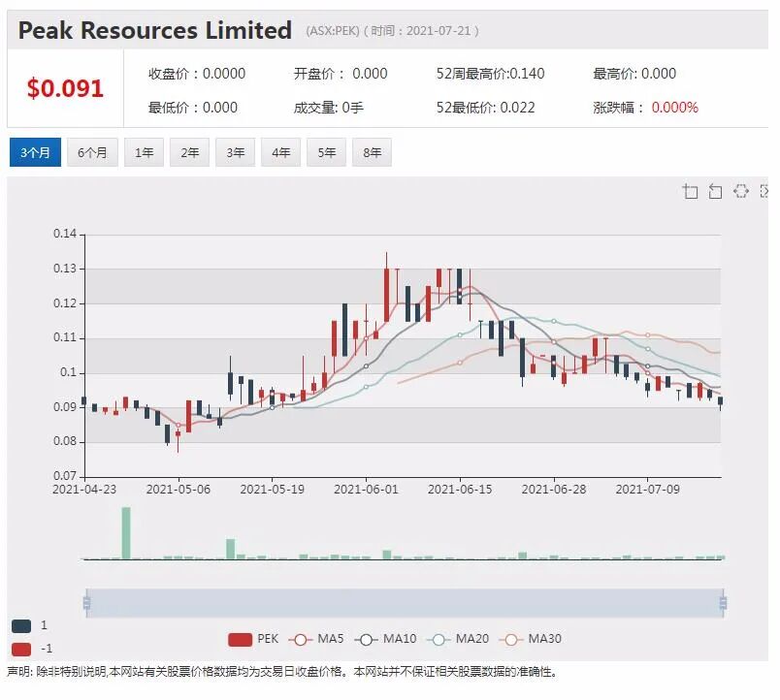Click the zoom reset (back) icon
This screenshot has width=780, height=700.
tap(715, 191)
